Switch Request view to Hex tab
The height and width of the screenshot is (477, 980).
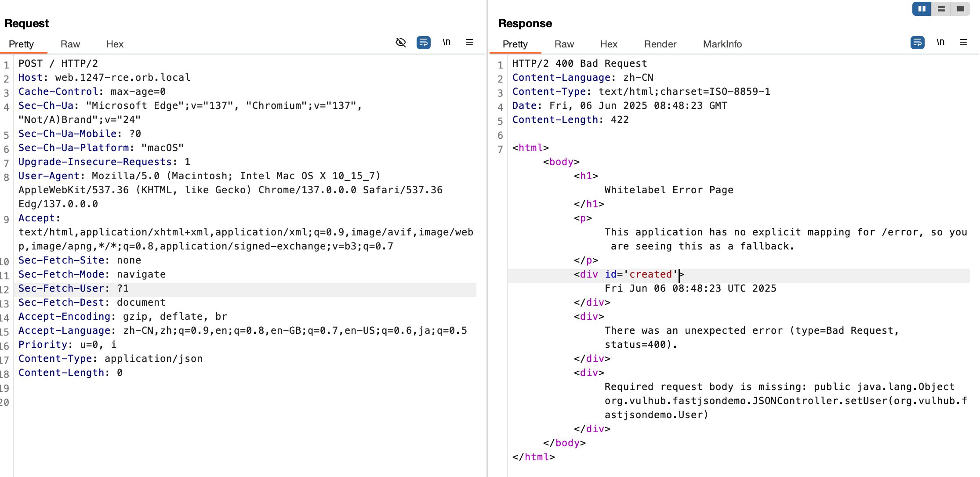click(x=115, y=44)
